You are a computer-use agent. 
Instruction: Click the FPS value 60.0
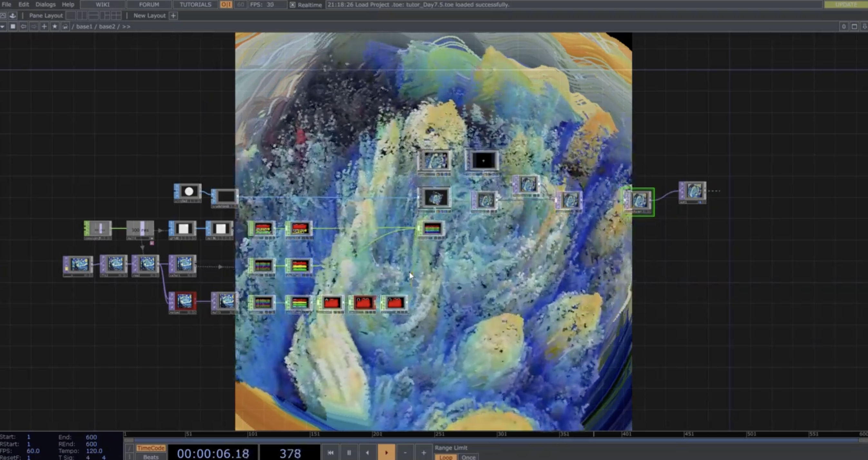[x=33, y=451]
